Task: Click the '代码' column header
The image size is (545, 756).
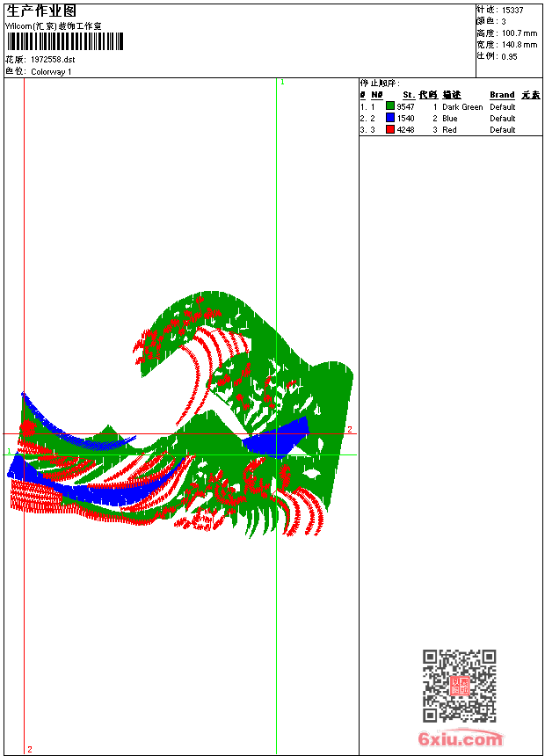Action: point(428,95)
